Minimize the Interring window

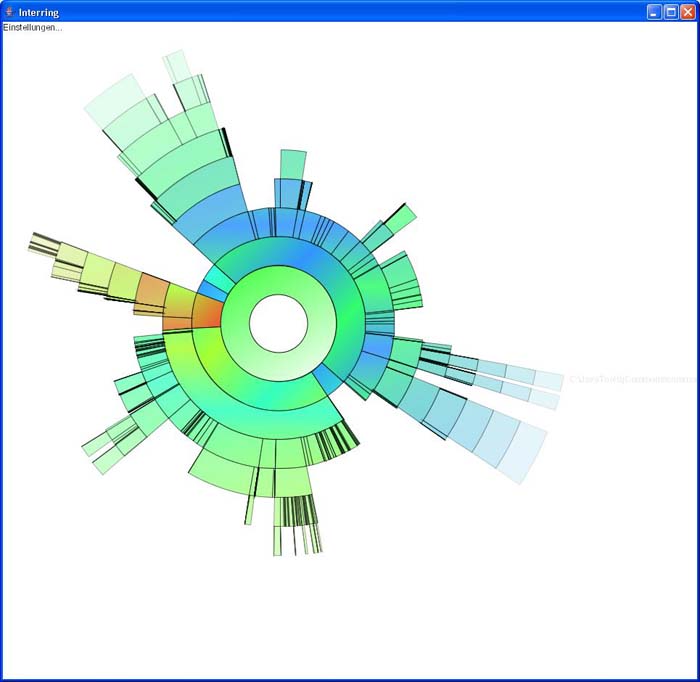pos(654,12)
